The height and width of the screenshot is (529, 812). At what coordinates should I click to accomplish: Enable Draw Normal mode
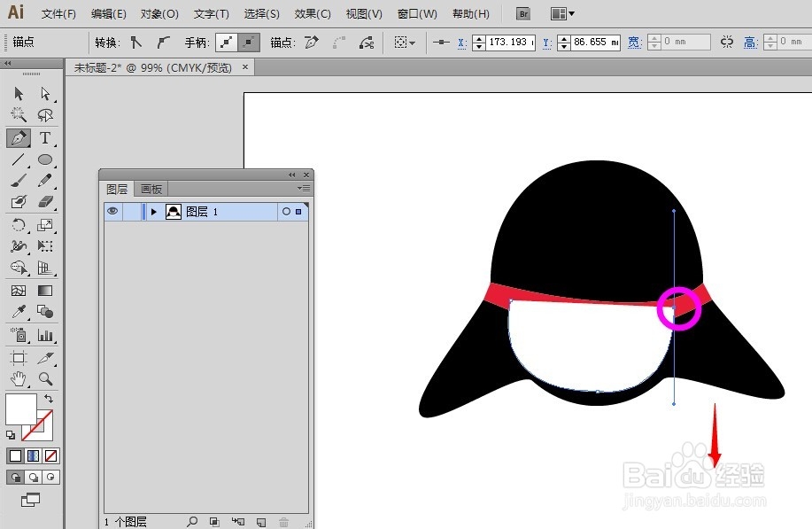coord(16,478)
